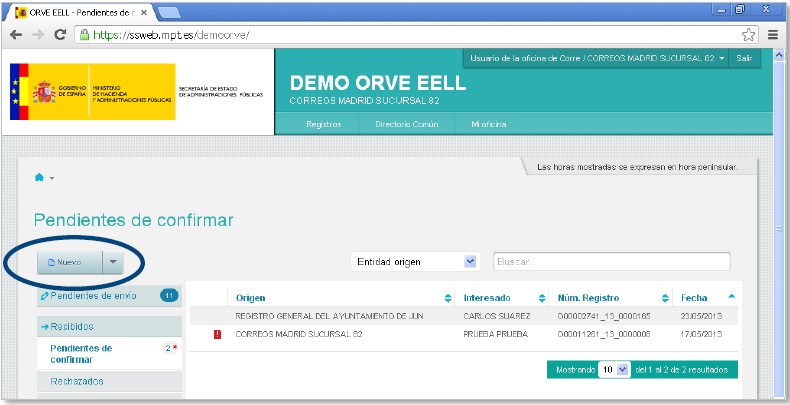This screenshot has height=405, width=790.
Task: Open Rechazados in the sidebar
Action: coord(77,381)
